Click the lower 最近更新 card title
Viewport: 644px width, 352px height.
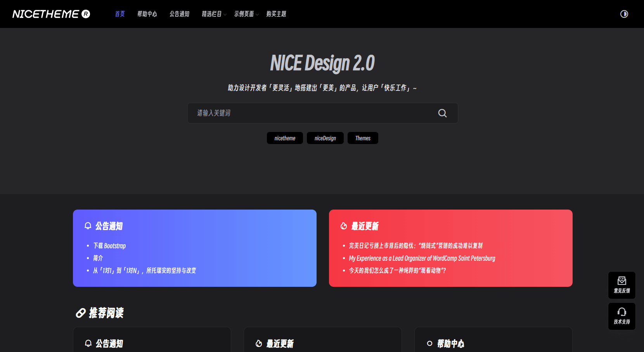[x=280, y=343]
